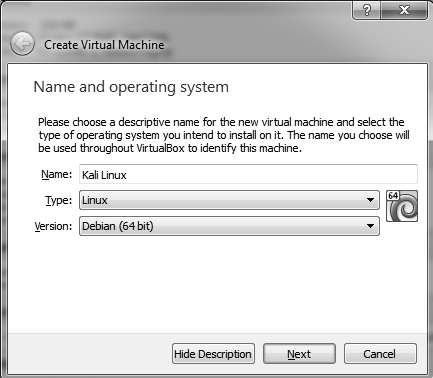Viewport: 433px width, 378px height.
Task: Click the 64 badge on the OS icon
Action: click(393, 196)
